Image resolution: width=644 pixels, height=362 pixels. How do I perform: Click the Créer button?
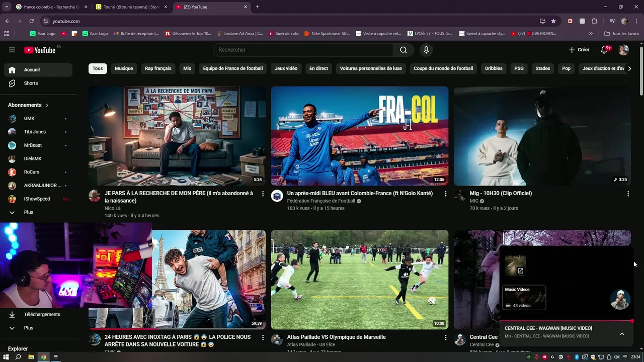tap(579, 50)
